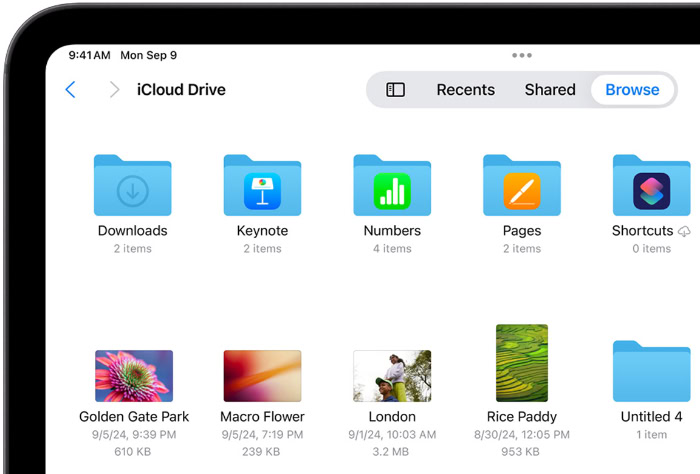Viewport: 700px width, 474px height.
Task: Tap the 9:41 AM status bar clock
Action: (89, 55)
